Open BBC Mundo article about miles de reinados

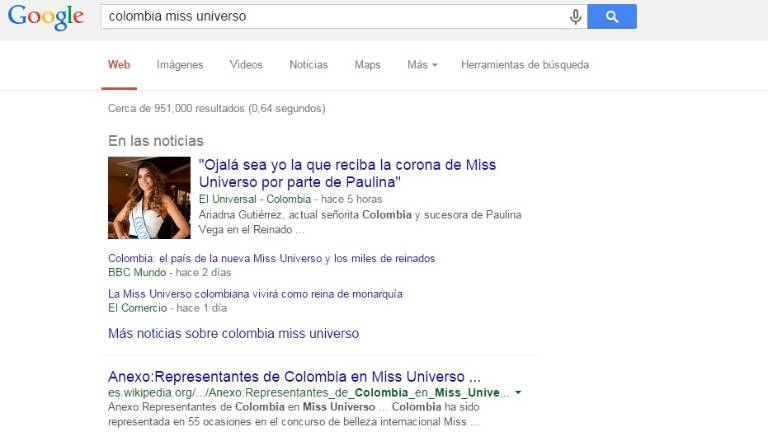point(271,258)
